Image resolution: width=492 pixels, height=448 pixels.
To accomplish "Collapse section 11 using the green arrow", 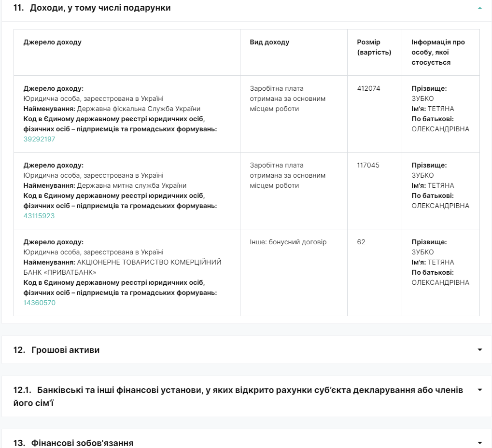I will click(x=479, y=8).
